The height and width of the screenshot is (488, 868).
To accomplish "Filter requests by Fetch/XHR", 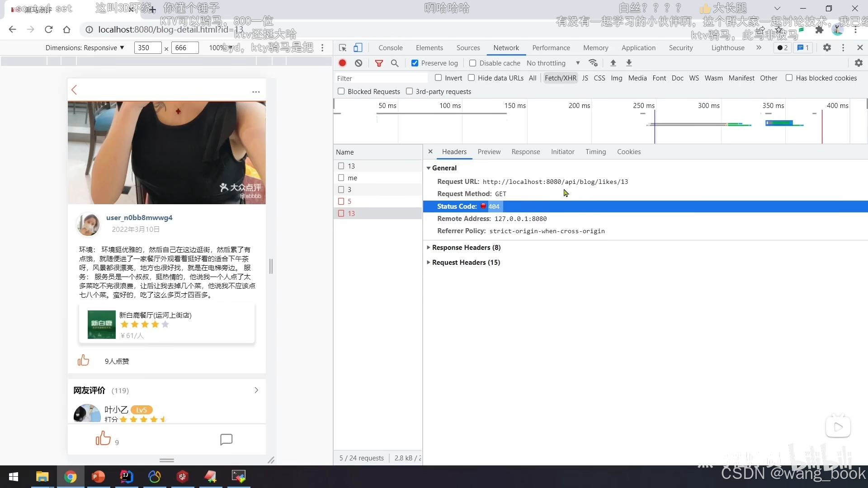I will pyautogui.click(x=560, y=78).
